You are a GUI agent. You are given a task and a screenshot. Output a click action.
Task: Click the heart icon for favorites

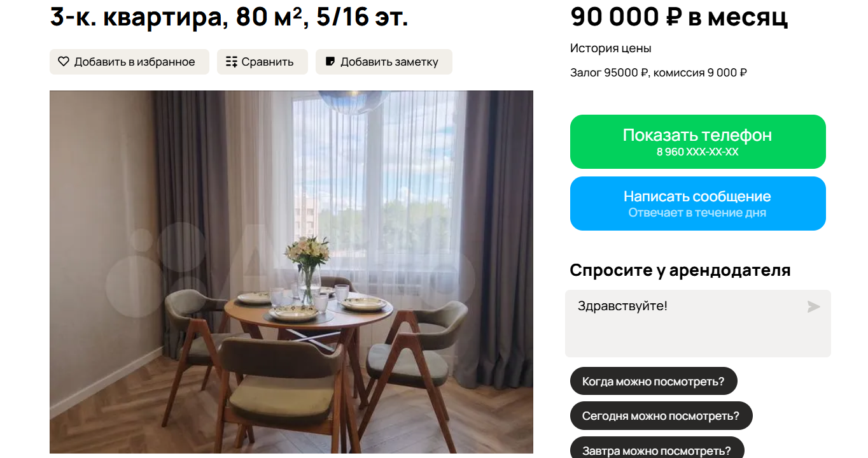pyautogui.click(x=64, y=62)
